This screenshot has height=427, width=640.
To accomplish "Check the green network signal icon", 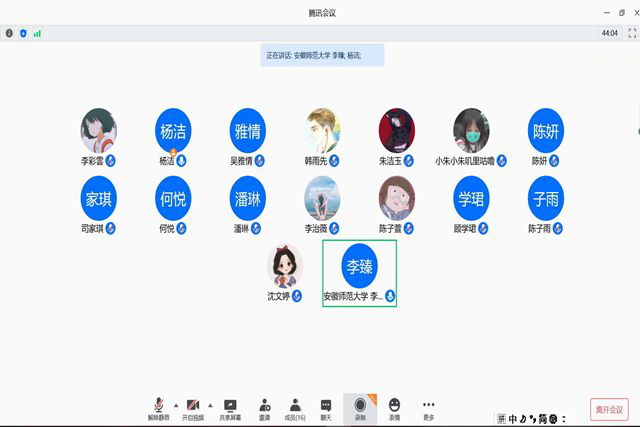I will pos(37,33).
